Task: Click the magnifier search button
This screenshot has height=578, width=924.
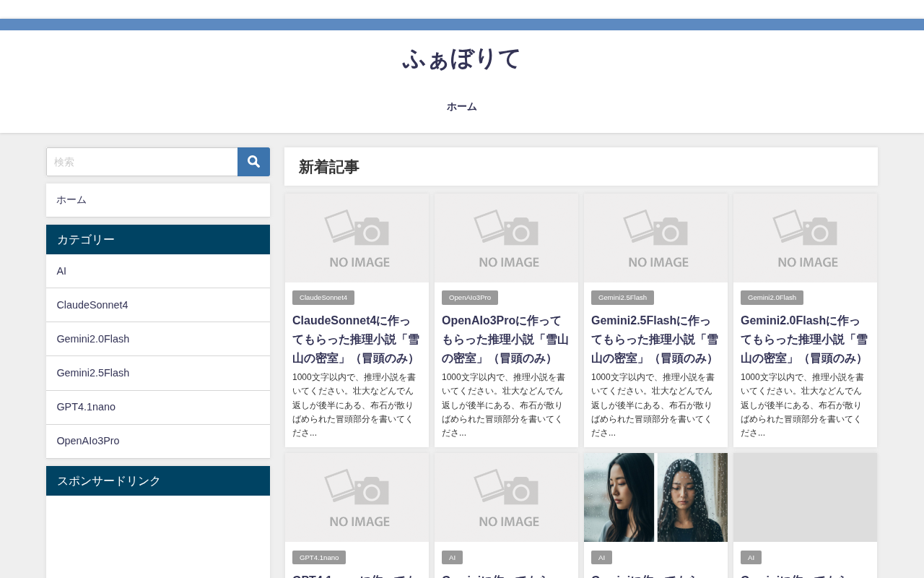Action: 253,162
